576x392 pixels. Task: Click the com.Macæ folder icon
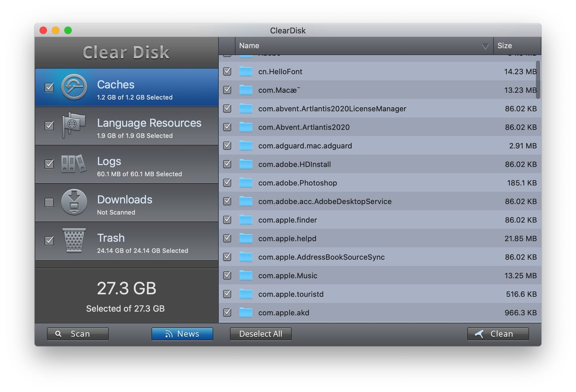(246, 90)
